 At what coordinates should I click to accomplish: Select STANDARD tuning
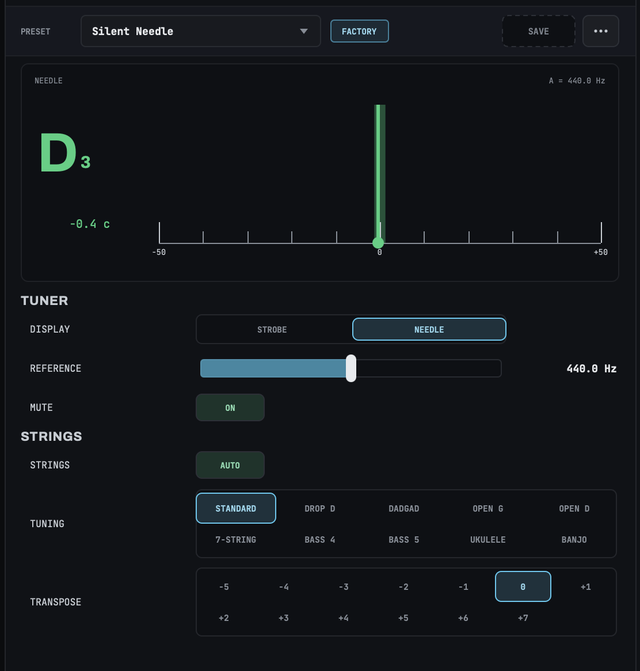click(236, 508)
